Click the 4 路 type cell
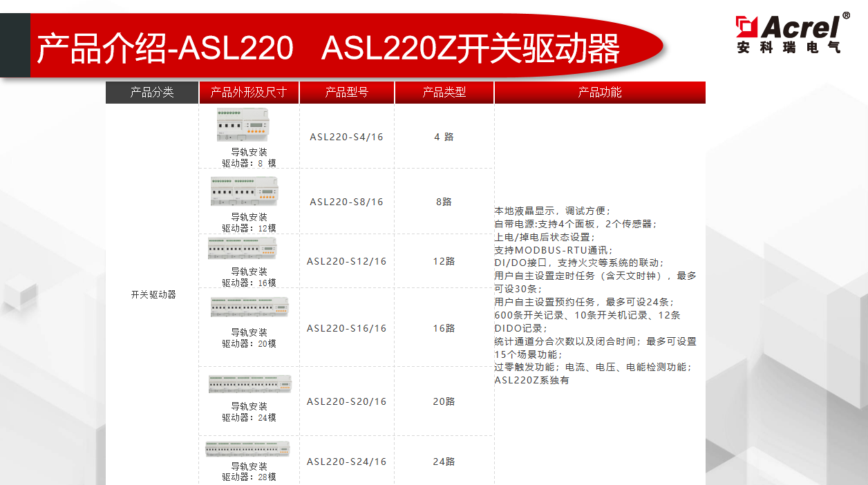This screenshot has width=868, height=485. pyautogui.click(x=444, y=137)
